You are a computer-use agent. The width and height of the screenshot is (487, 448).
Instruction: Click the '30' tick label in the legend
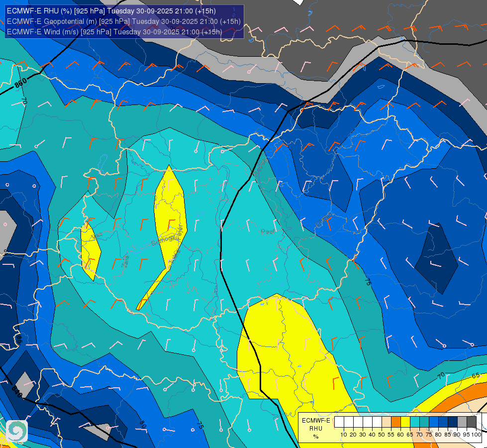[363, 435]
